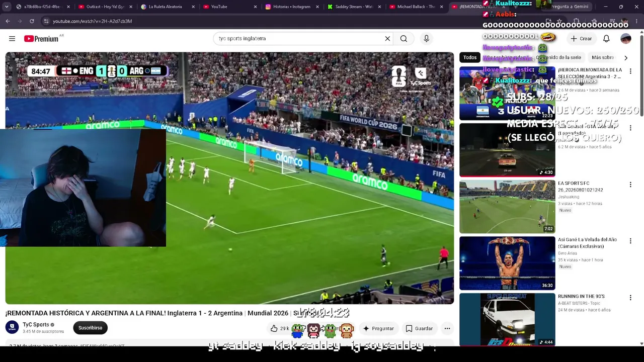The image size is (644, 362).
Task: Click the channel name "Bero Arias"
Action: pos(568,253)
